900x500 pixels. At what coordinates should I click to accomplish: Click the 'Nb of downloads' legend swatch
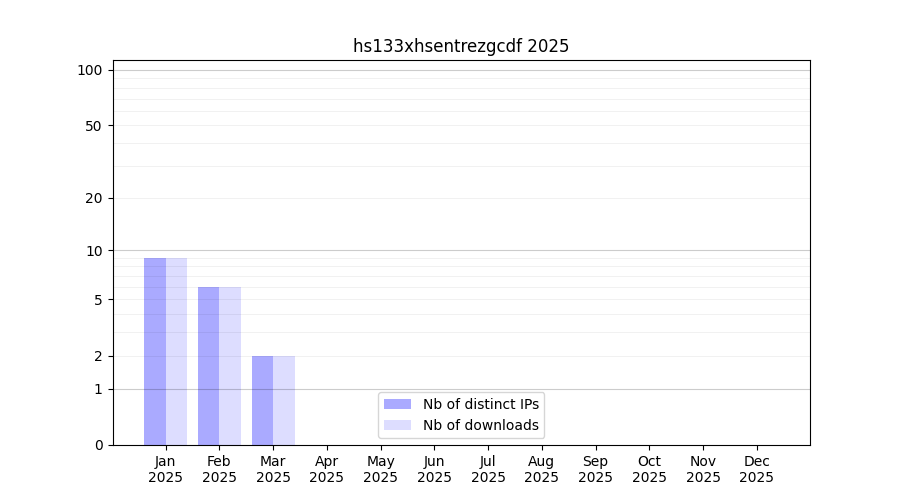coord(397,425)
